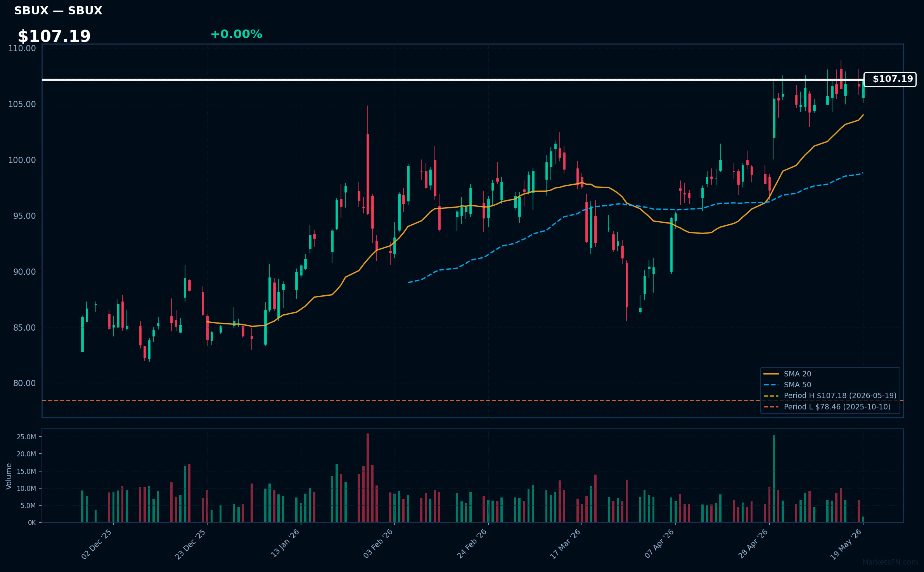The height and width of the screenshot is (572, 924).
Task: Click the 17 Mar '26 date label
Action: (x=565, y=544)
